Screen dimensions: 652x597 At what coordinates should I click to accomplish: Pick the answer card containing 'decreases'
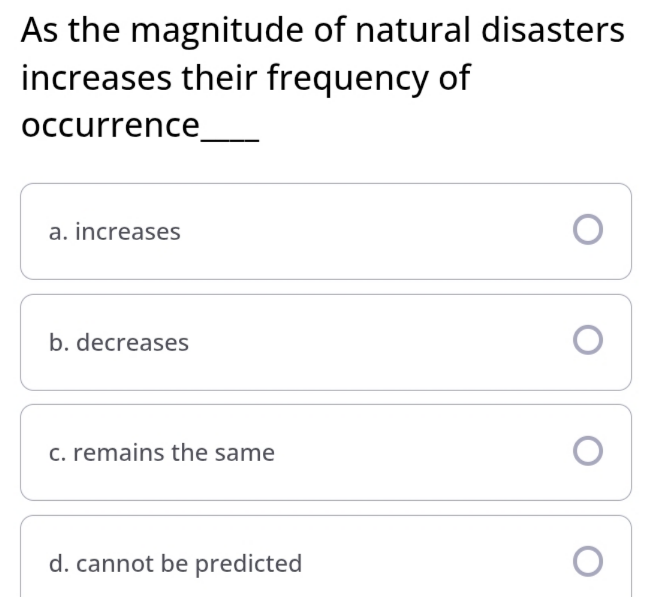point(326,342)
